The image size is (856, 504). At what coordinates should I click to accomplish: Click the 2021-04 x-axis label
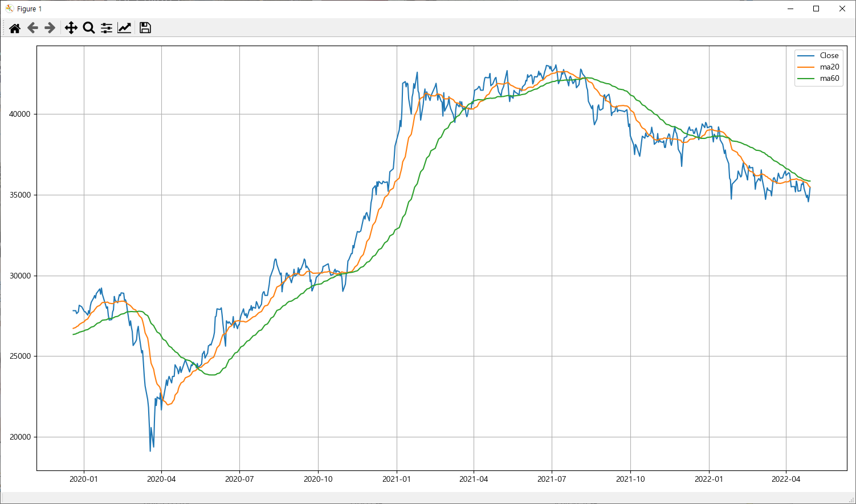(474, 479)
